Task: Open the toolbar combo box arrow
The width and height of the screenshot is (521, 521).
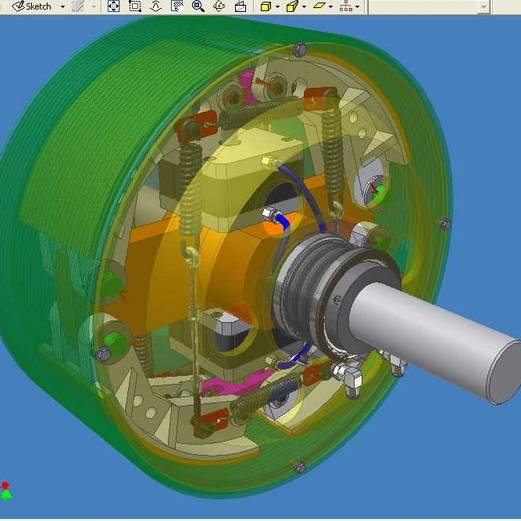Action: click(x=483, y=6)
